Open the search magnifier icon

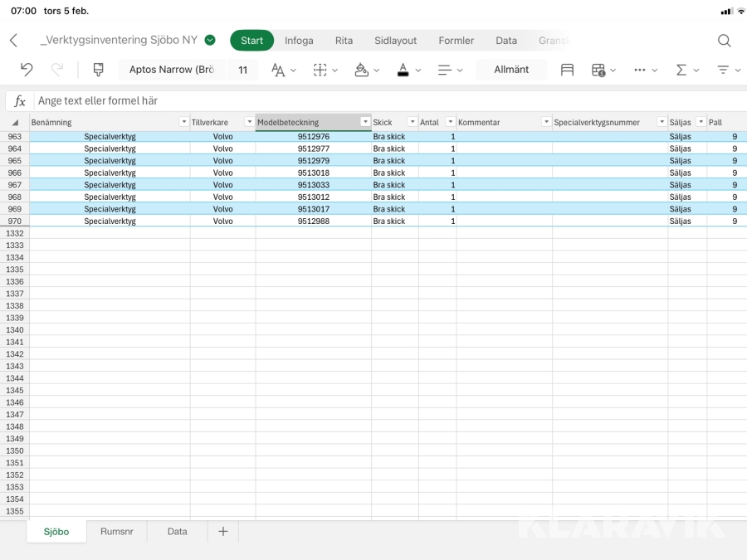[724, 41]
